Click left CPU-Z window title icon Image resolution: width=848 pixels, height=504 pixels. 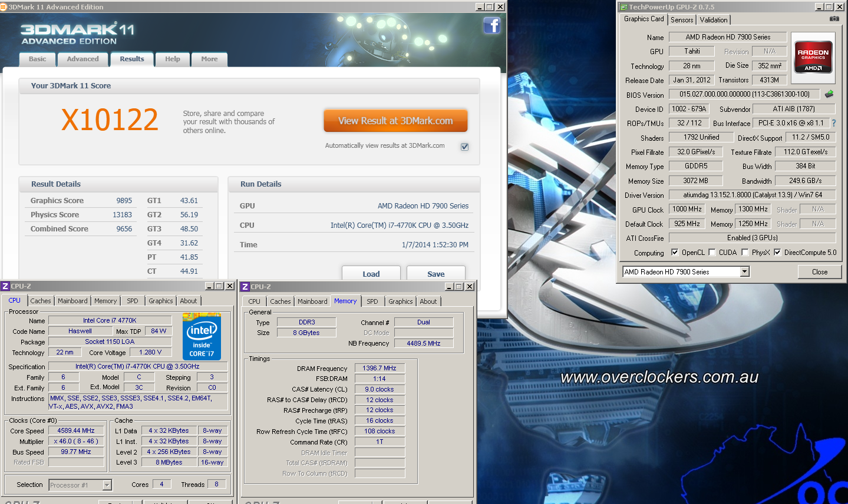5,286
